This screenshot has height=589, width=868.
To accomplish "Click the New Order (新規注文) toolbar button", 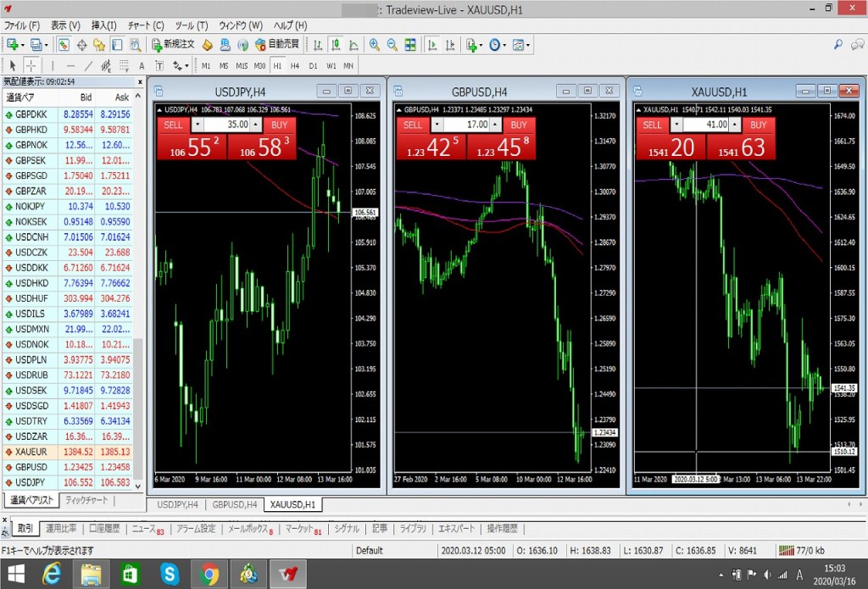I will click(173, 45).
